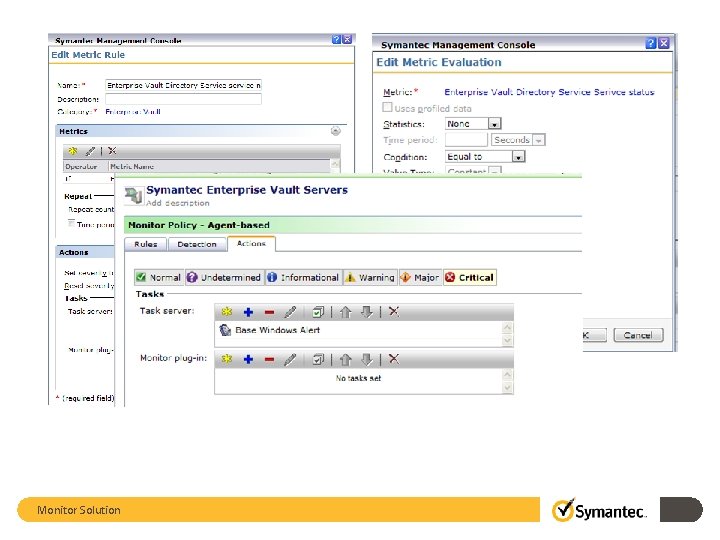
Task: Click the new metric star icon in Edit Metric Rule
Action: click(x=73, y=151)
